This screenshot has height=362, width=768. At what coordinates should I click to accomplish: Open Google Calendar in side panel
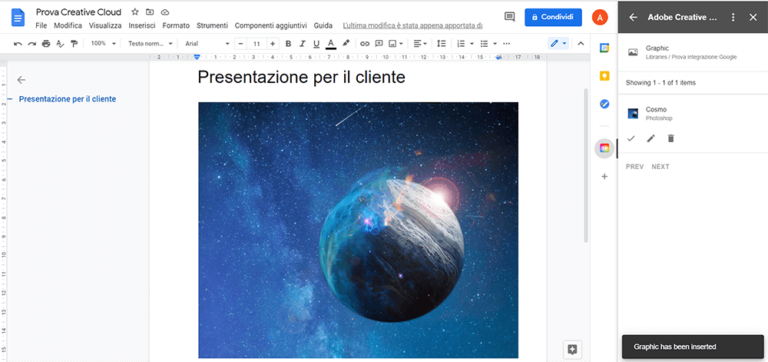coord(604,48)
